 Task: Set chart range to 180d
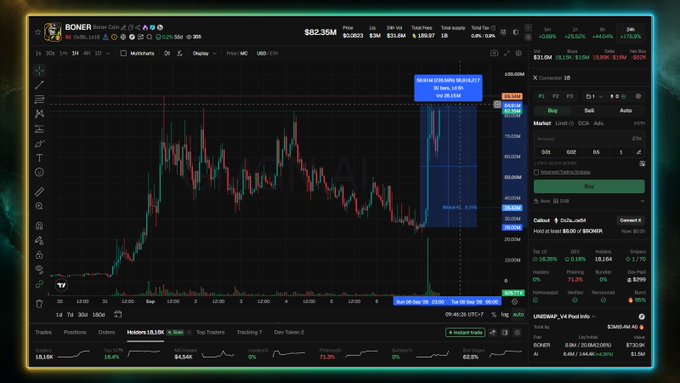(98, 314)
